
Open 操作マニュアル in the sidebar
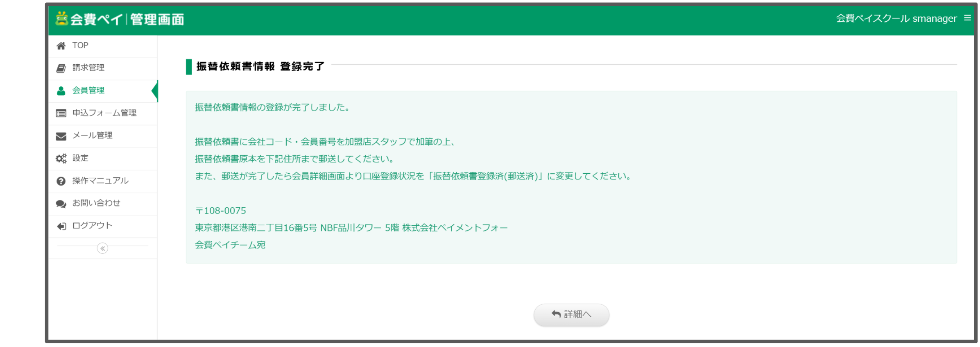pos(102,181)
